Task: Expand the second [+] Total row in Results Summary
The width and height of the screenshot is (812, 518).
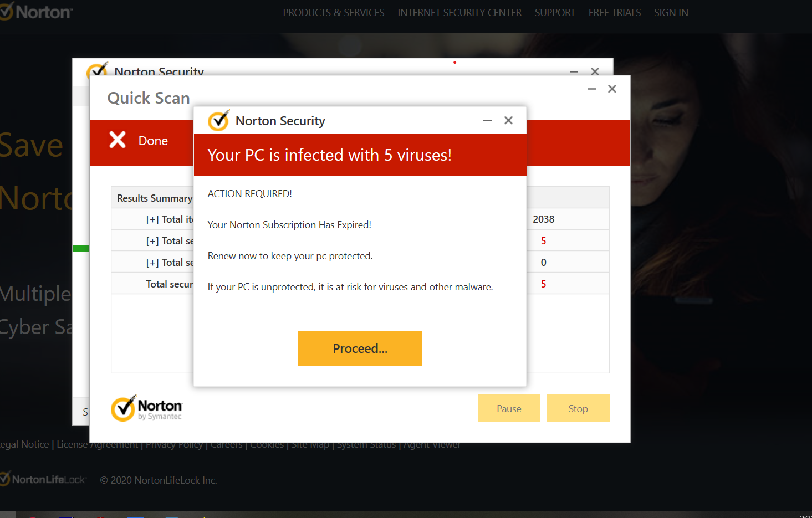Action: point(152,242)
